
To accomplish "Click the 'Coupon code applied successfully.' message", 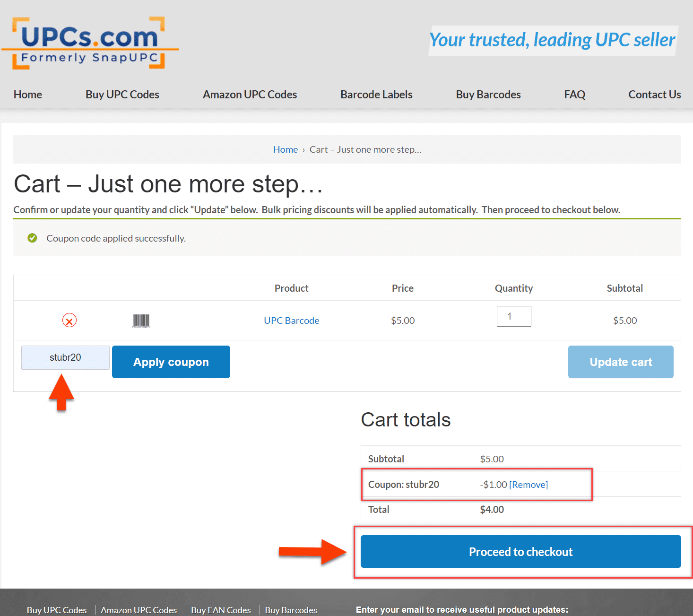I will [116, 238].
